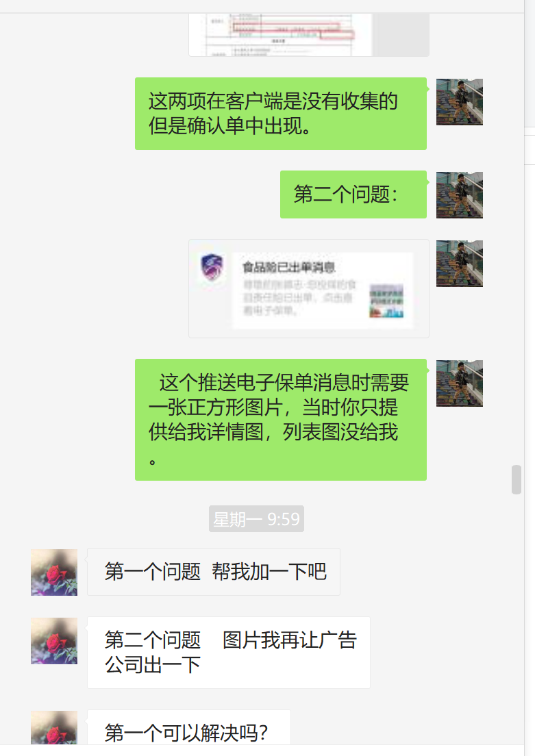The image size is (535, 756).
Task: Select the '第一个问题 帮我加一下吧' white bubble
Action: (x=214, y=572)
